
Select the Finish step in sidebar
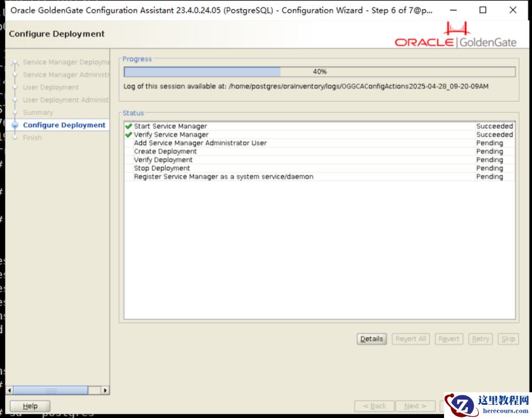(x=32, y=138)
